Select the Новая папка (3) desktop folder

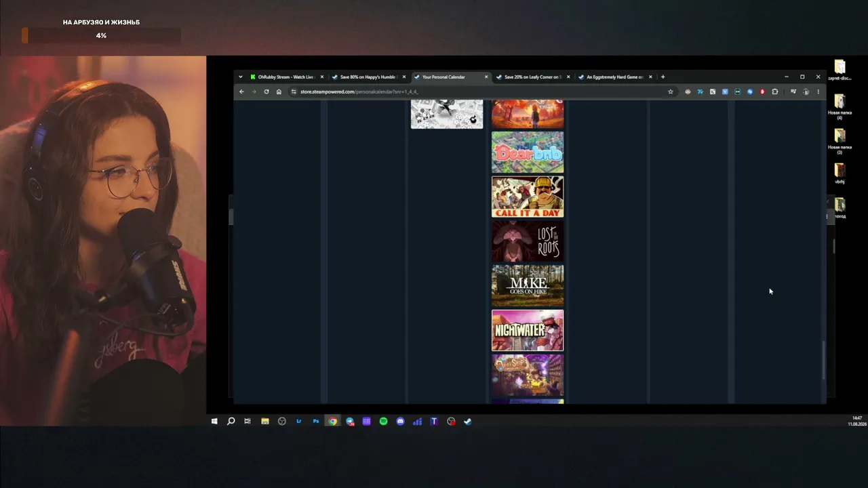click(x=840, y=142)
